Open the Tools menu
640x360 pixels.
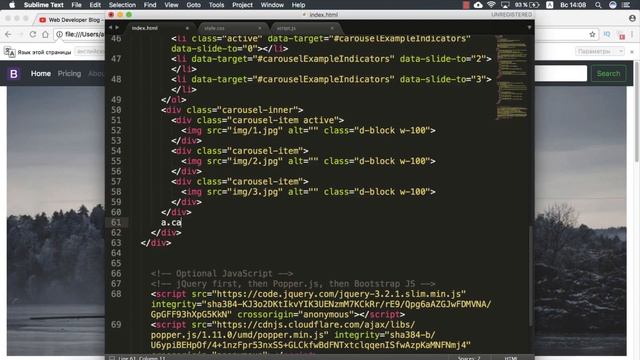(x=216, y=5)
